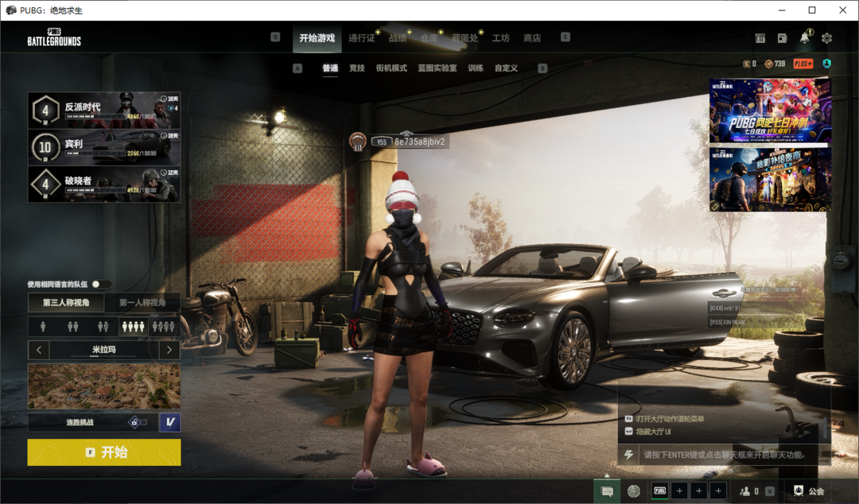Switch to 街机模式 tab
859x504 pixels.
[x=391, y=68]
